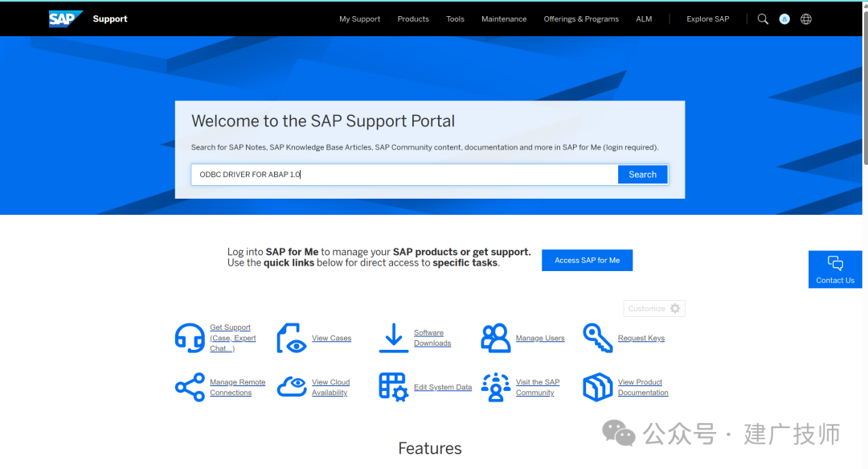Screen dimensions: 868x469
Task: Open the Manage Users link
Action: click(x=540, y=338)
